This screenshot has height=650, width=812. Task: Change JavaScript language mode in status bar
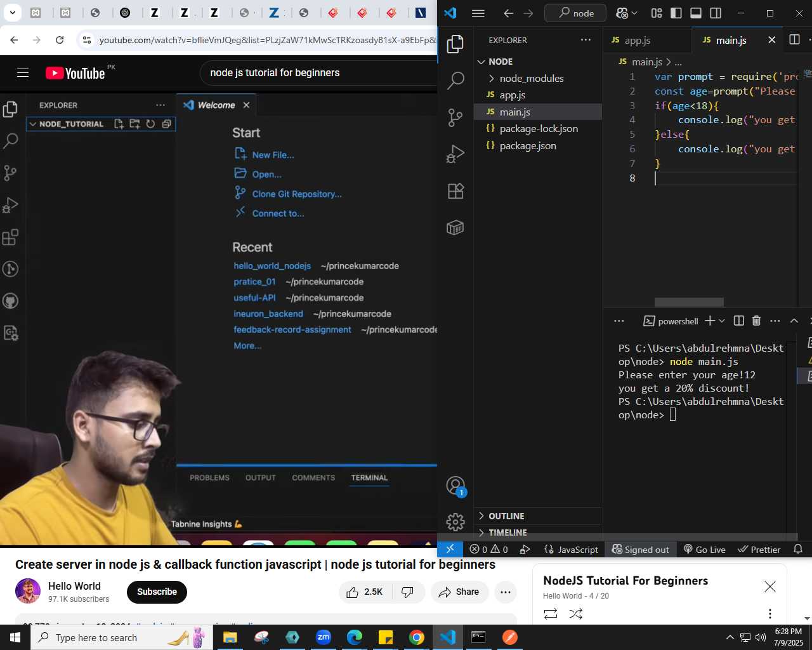[578, 550]
